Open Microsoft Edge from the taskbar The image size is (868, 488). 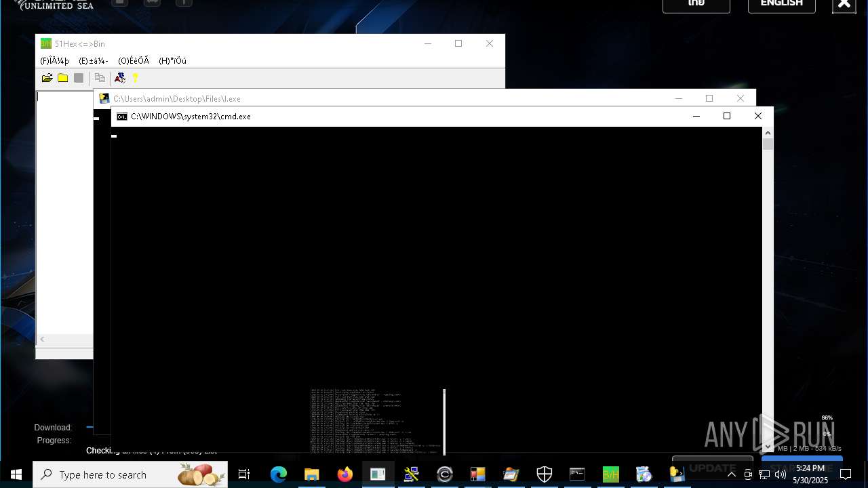[279, 474]
